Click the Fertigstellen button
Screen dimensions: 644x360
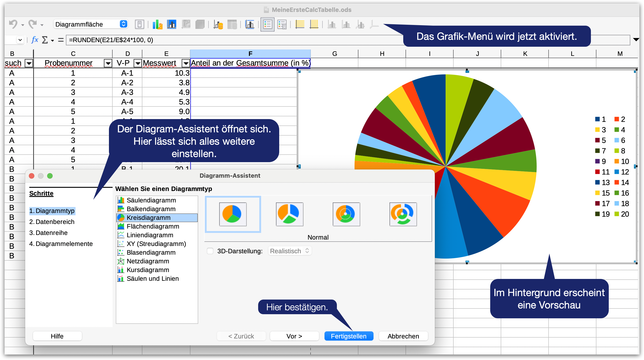(x=349, y=336)
